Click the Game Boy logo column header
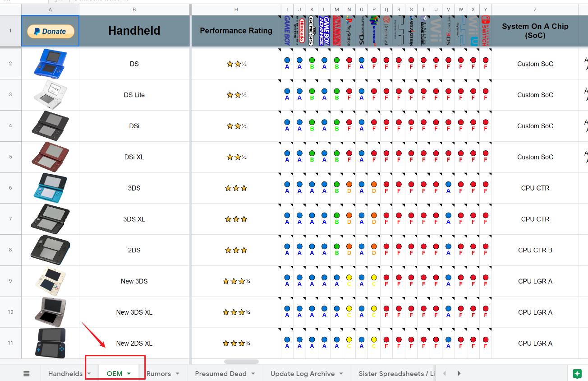The image size is (588, 381). coord(287,31)
